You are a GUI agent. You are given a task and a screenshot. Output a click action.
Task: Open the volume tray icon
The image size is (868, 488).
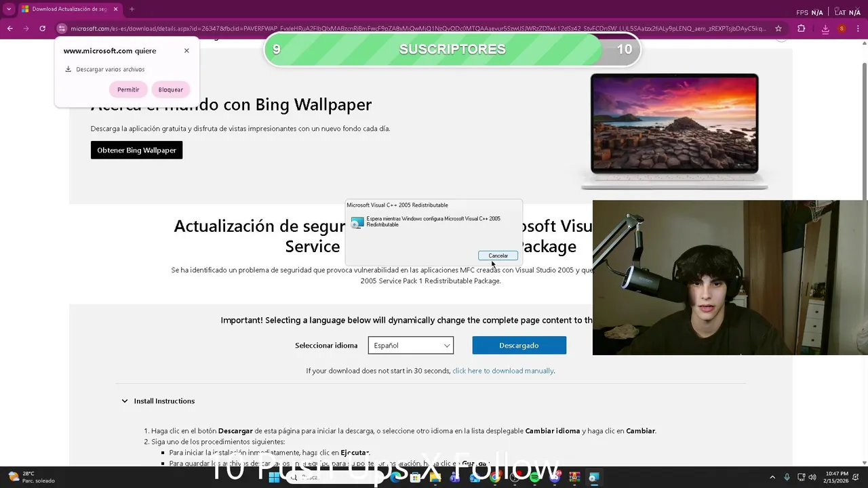pos(812,477)
